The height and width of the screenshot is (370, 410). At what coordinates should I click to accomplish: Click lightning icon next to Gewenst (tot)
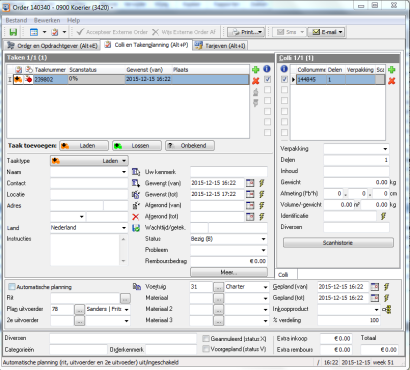coord(262,194)
